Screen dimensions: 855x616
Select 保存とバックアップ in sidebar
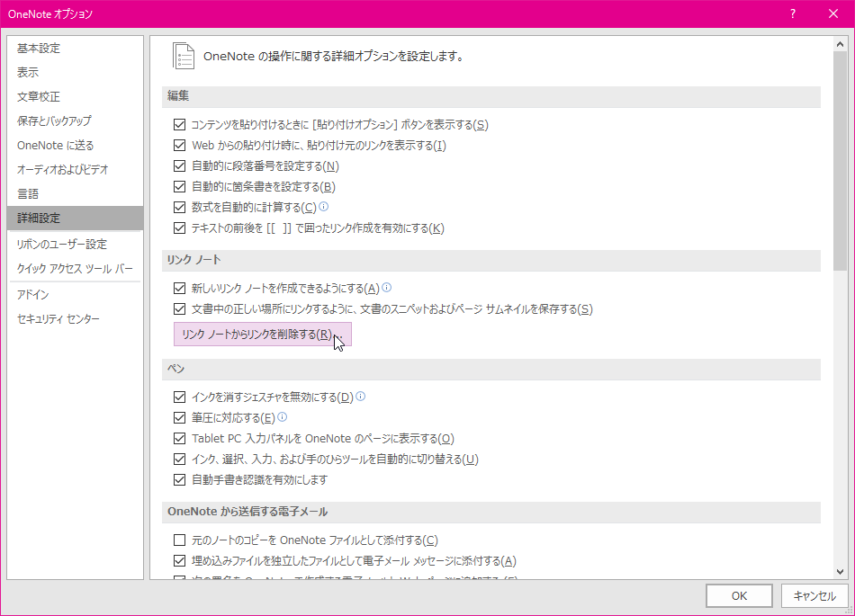click(x=75, y=121)
